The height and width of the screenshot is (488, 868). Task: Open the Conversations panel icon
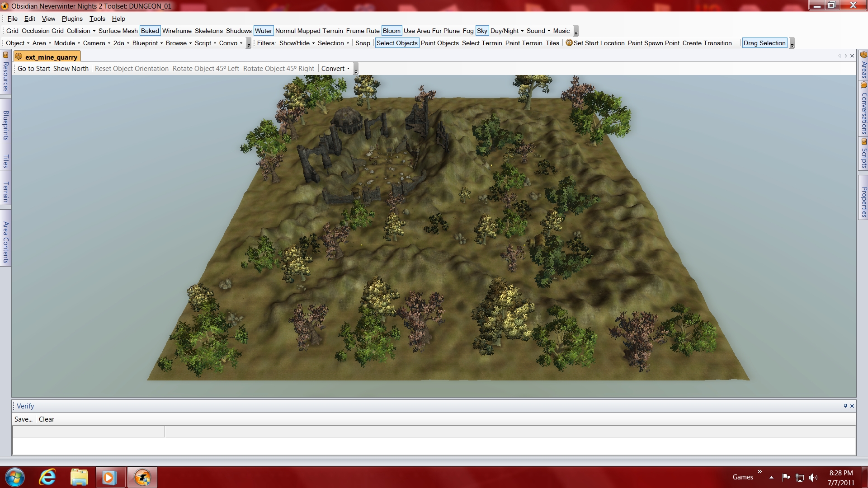863,85
